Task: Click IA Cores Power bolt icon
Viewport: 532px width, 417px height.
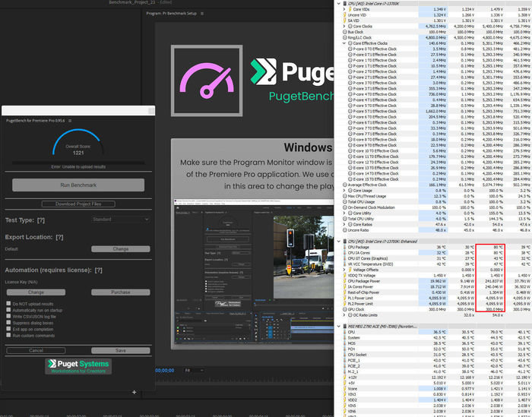Action: tap(345, 287)
